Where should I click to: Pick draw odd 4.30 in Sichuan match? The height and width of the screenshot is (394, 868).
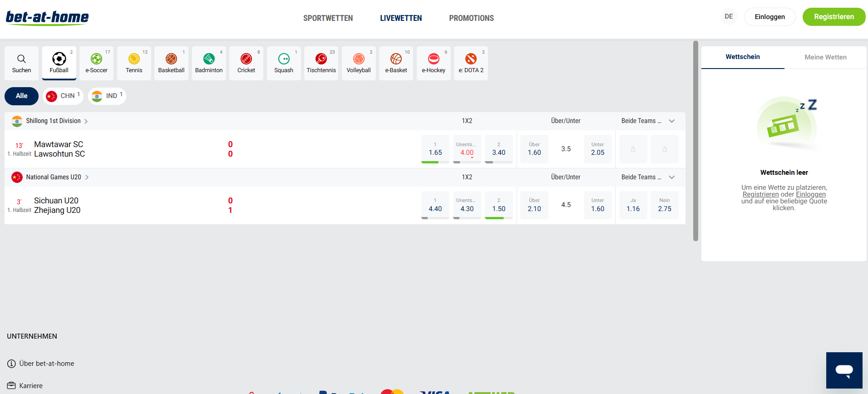[467, 205]
